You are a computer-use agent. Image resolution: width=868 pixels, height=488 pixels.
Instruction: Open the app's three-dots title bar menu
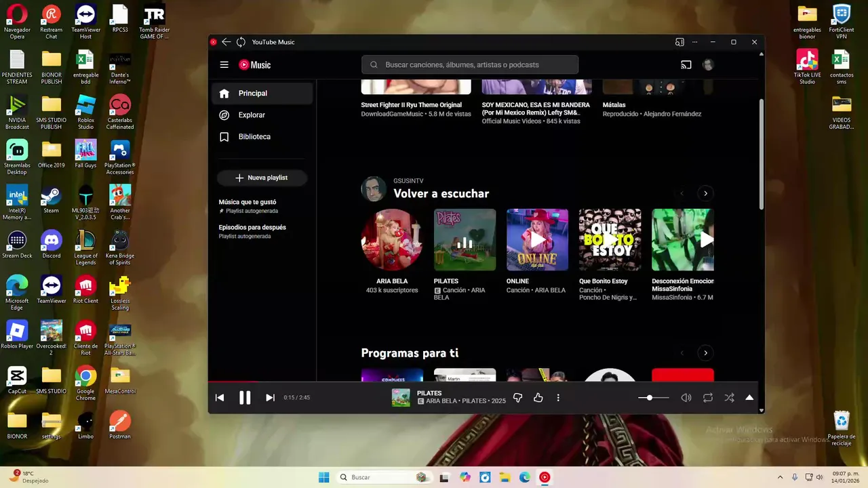(694, 42)
